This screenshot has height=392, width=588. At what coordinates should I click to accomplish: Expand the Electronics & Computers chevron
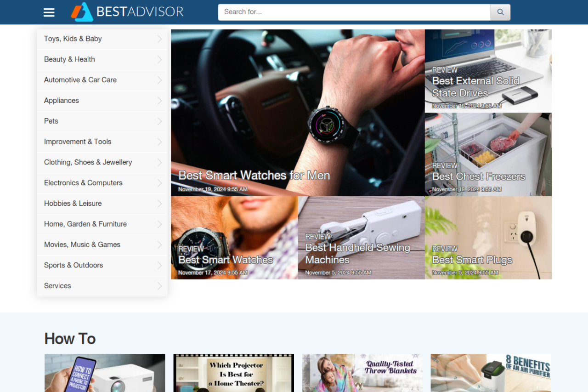(x=159, y=183)
